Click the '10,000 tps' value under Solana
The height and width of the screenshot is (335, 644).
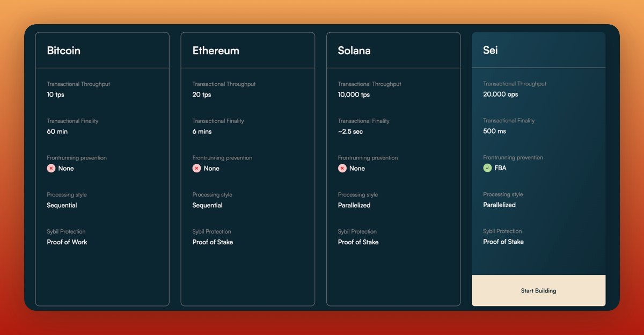coord(354,94)
